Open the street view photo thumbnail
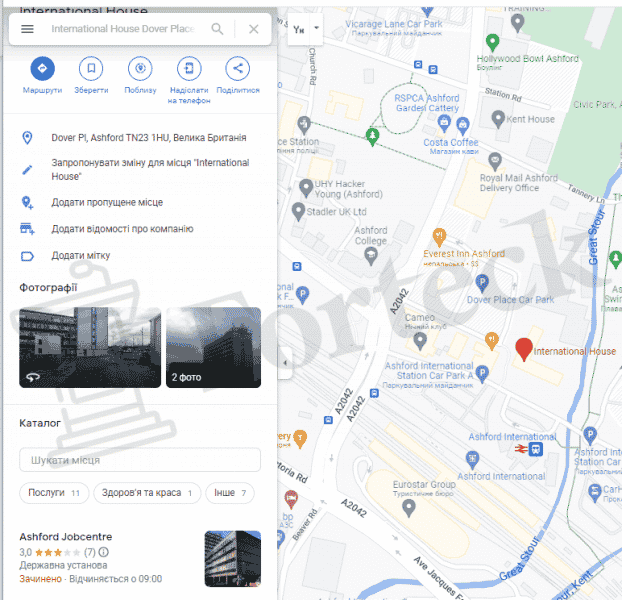The height and width of the screenshot is (600, 622). pyautogui.click(x=90, y=347)
